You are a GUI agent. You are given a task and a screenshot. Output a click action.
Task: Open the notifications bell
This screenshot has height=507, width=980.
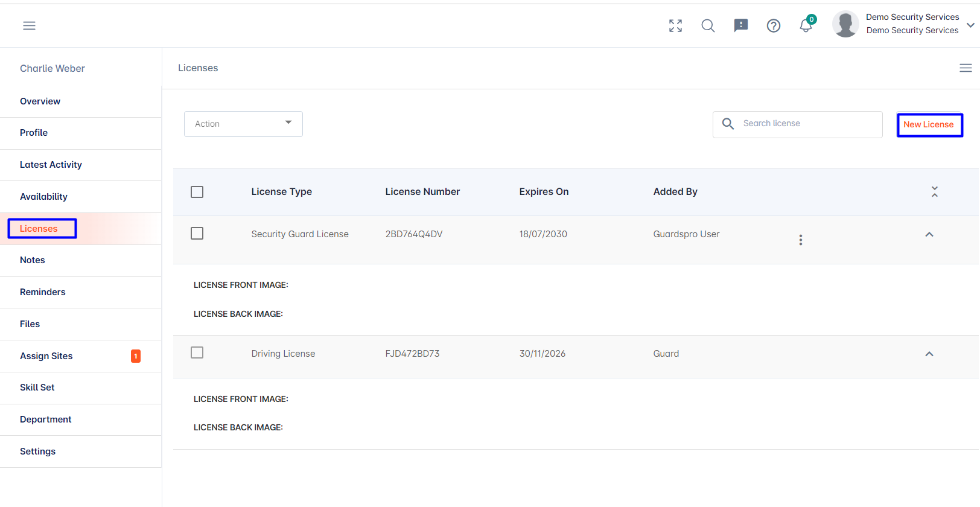click(x=806, y=25)
